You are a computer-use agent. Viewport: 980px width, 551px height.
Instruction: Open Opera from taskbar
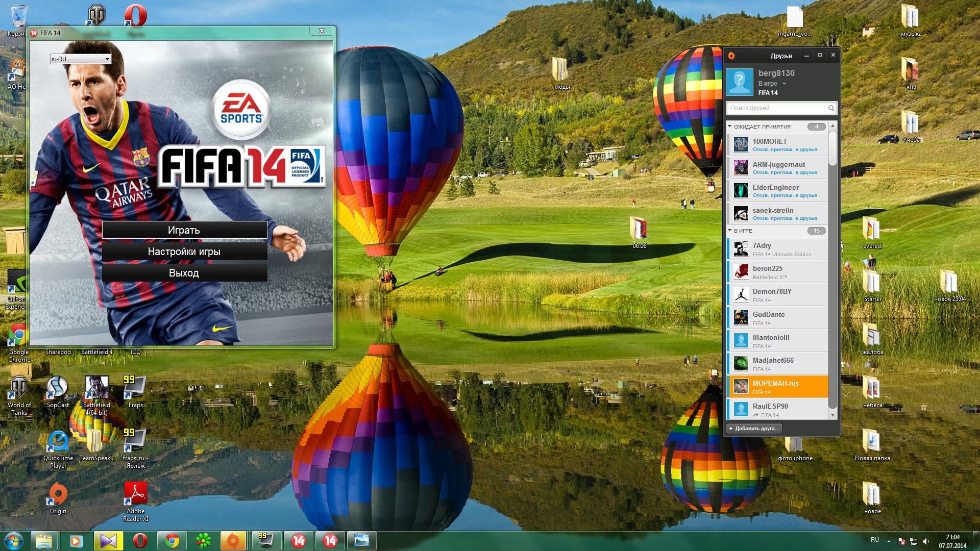(140, 541)
